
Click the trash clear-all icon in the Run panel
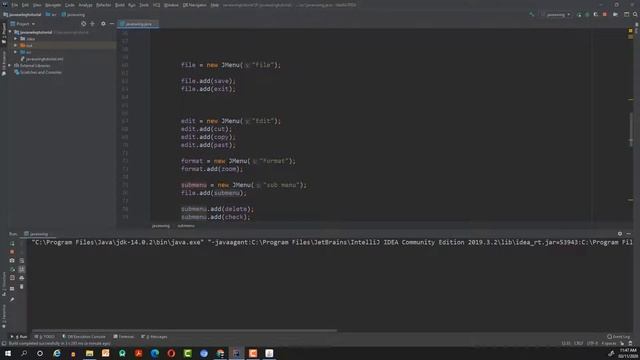[22, 287]
